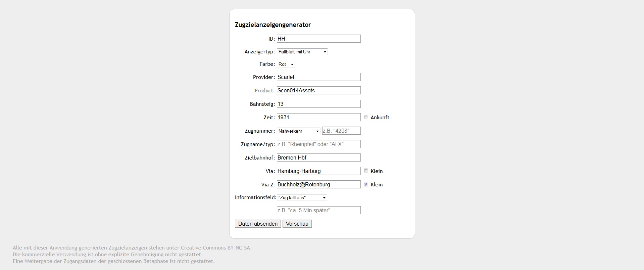Click the Daten absenden button
Image resolution: width=644 pixels, height=270 pixels.
[258, 224]
